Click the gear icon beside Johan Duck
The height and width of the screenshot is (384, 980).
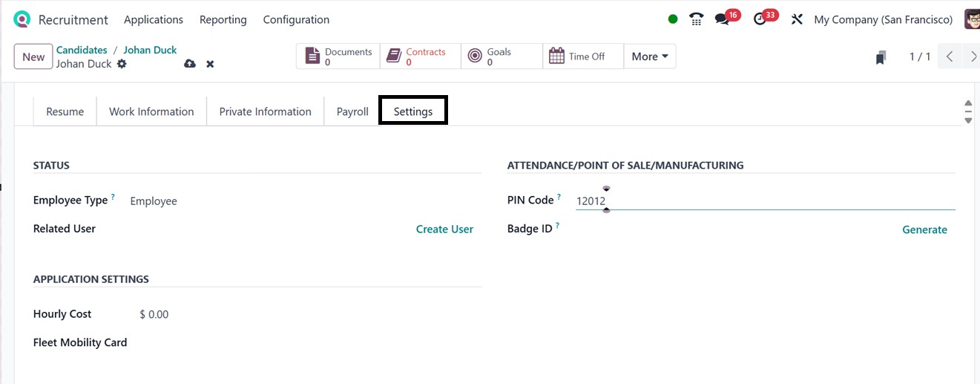pyautogui.click(x=122, y=64)
